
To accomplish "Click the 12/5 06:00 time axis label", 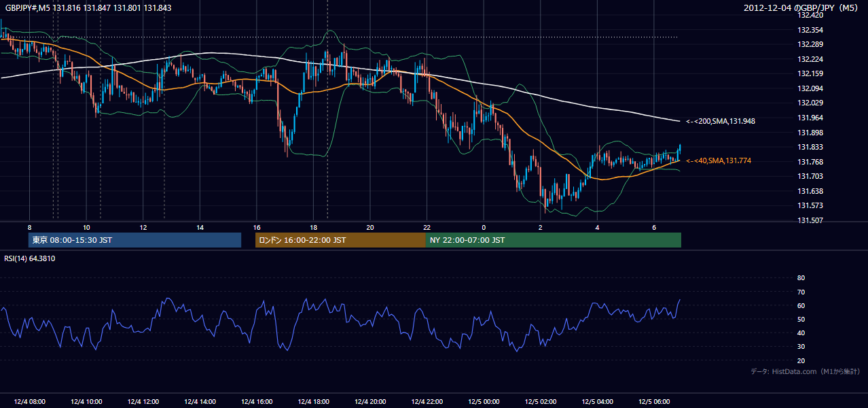I will 654,402.
